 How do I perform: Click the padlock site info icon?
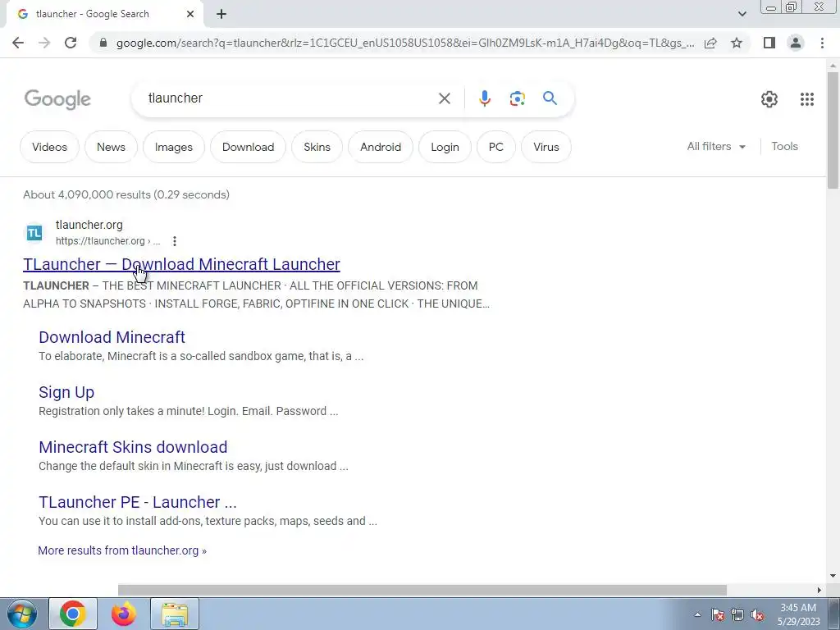pos(103,43)
